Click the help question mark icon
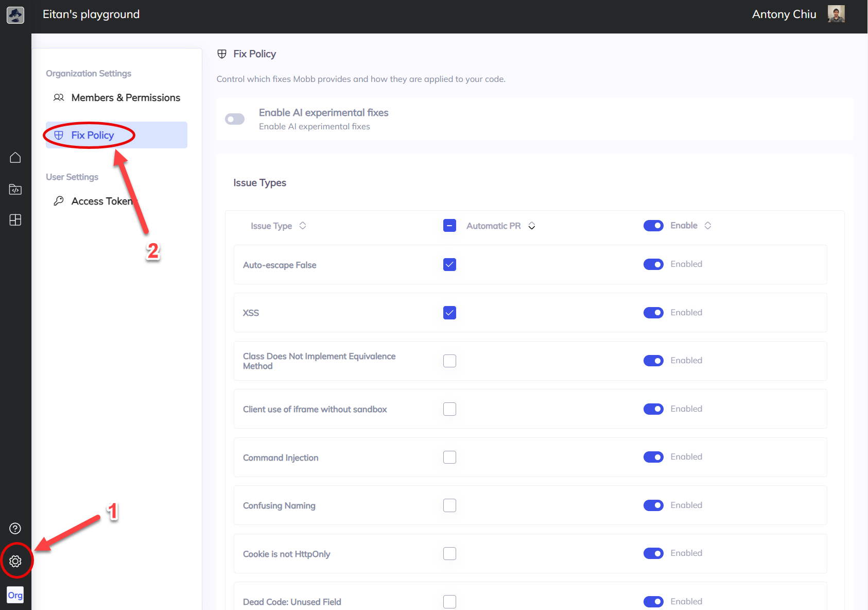This screenshot has height=610, width=868. (x=15, y=529)
